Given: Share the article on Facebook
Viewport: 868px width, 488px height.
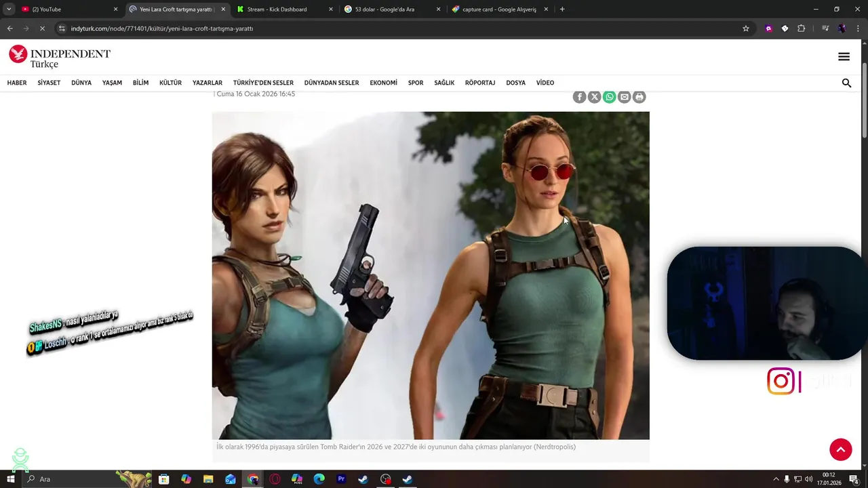Looking at the screenshot, I should 579,97.
